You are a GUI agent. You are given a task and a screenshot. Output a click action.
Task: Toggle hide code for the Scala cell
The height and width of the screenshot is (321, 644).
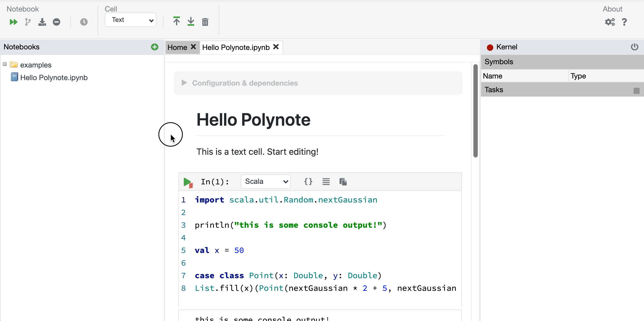click(x=308, y=181)
